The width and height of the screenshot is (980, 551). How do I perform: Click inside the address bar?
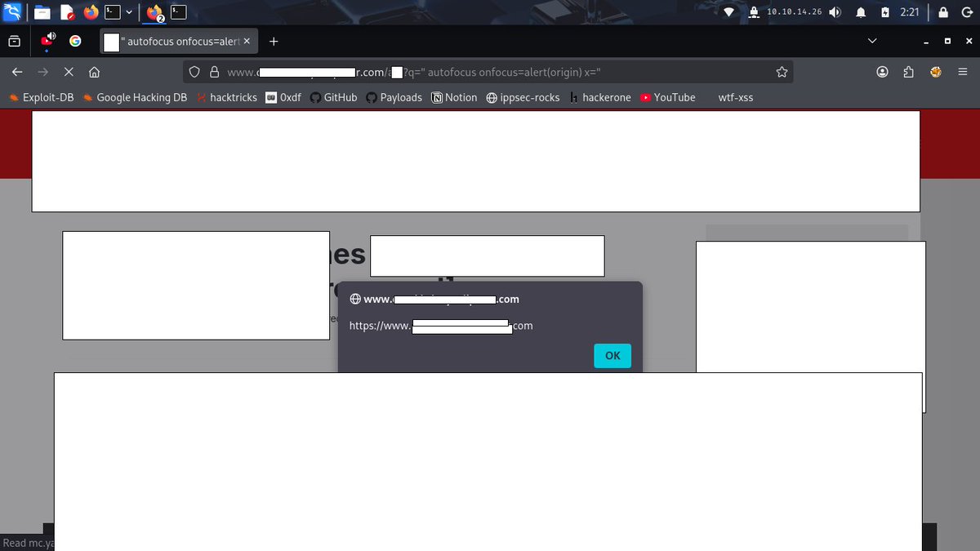[x=490, y=72]
